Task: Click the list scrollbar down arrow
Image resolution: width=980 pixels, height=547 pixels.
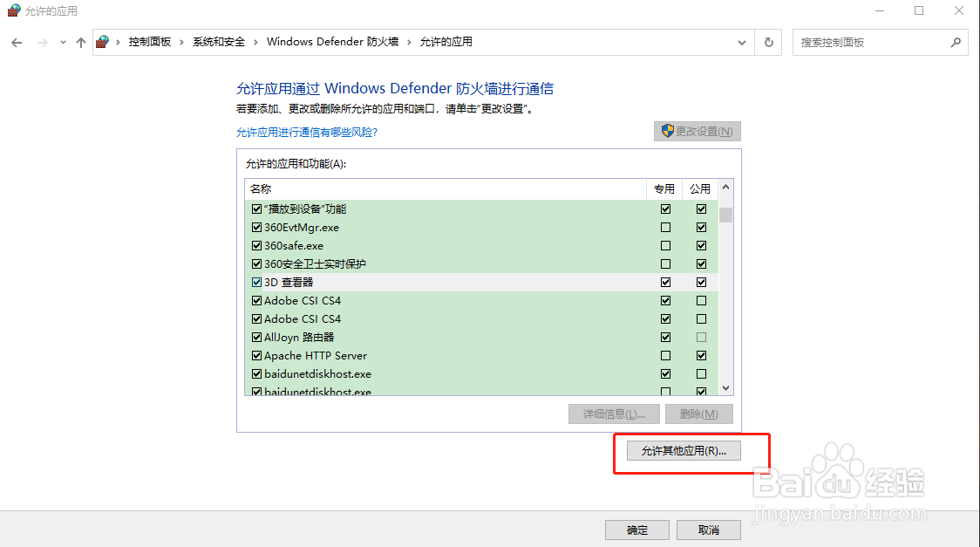Action: click(x=725, y=388)
